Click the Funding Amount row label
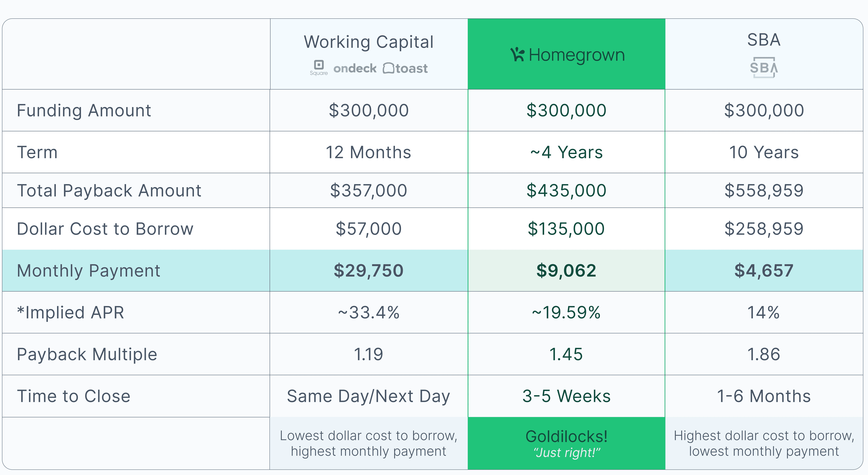 coord(84,110)
